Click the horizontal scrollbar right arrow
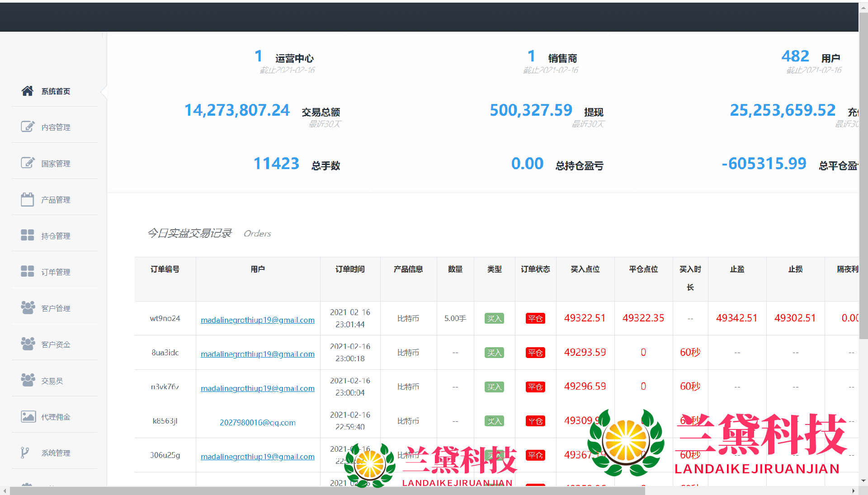The image size is (868, 495). click(853, 491)
